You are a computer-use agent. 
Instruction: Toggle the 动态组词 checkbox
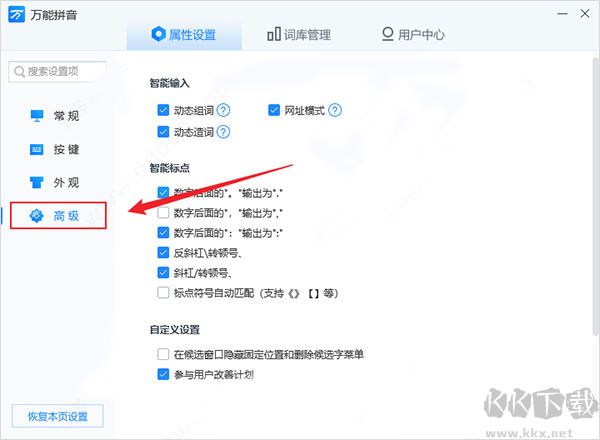click(x=163, y=110)
